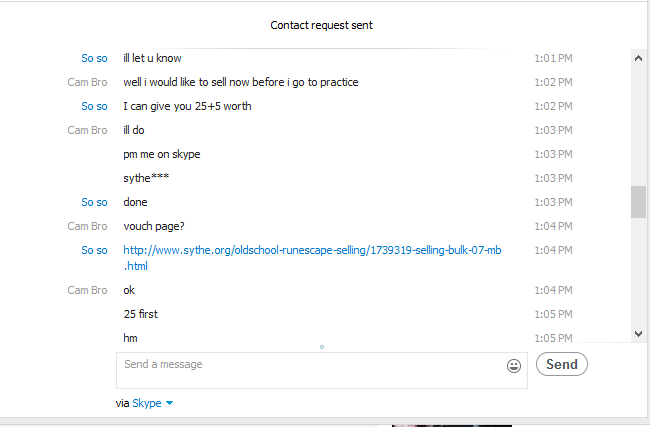
Task: Click the scroll up arrow in chat
Action: click(638, 58)
